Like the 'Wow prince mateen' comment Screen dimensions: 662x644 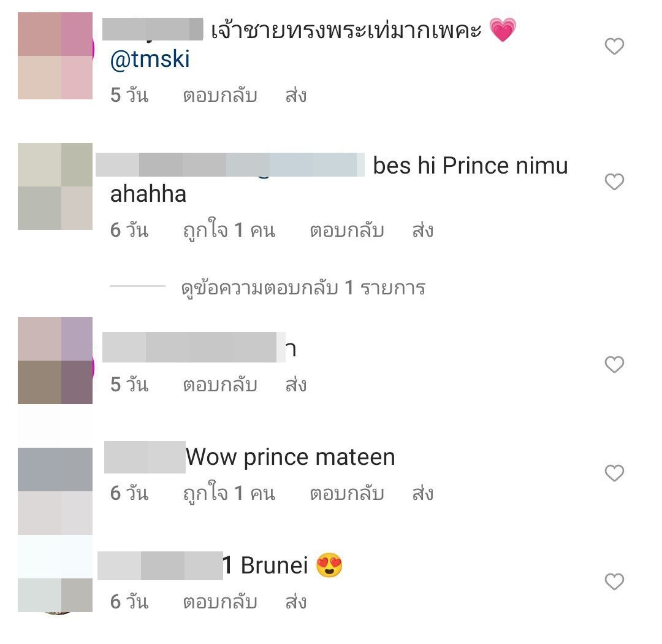[x=614, y=473]
